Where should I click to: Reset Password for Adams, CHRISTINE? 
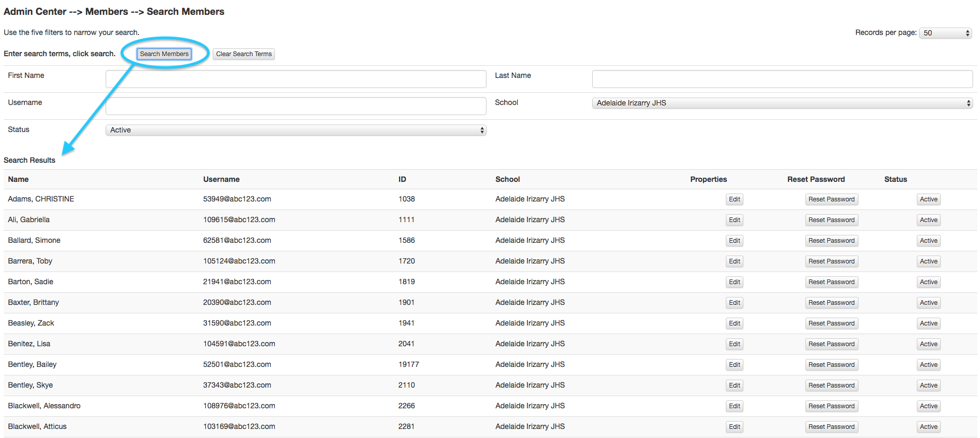click(831, 199)
